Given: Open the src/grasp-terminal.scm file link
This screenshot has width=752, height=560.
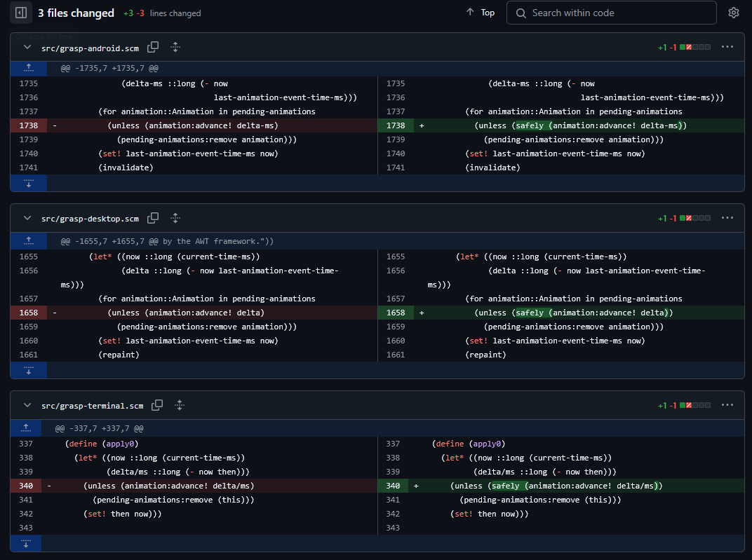Looking at the screenshot, I should (92, 407).
